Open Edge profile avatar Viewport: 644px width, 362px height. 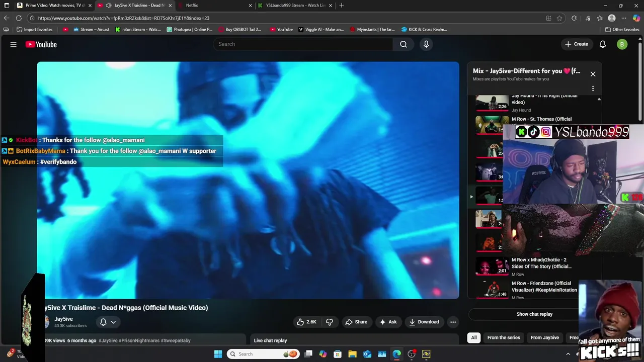tap(612, 18)
